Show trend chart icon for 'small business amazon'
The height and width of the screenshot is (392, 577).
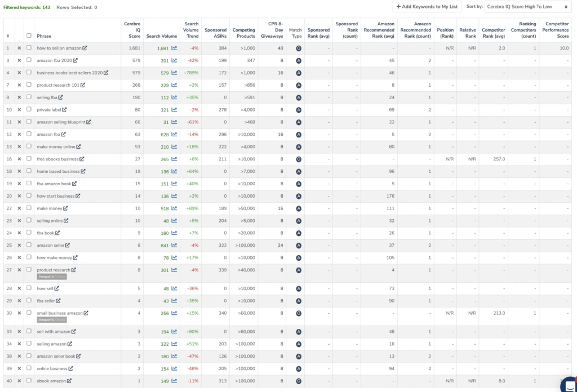[x=174, y=313]
